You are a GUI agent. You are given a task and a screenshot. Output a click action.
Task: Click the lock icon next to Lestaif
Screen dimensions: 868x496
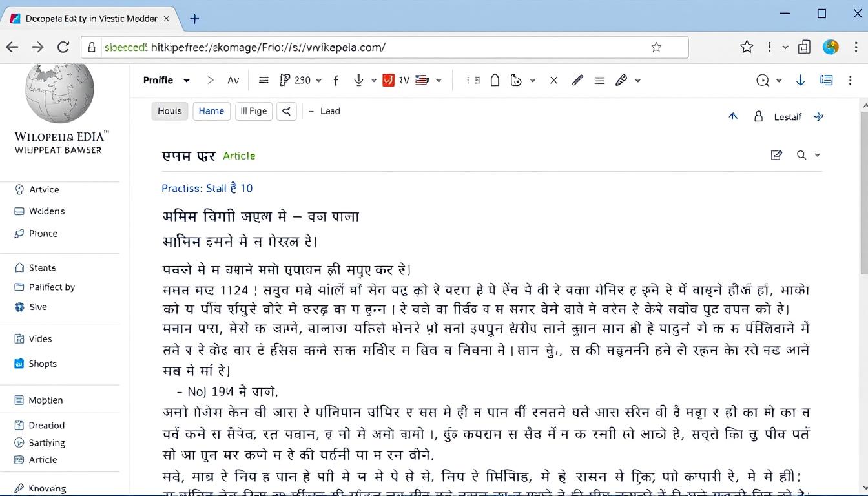click(759, 117)
